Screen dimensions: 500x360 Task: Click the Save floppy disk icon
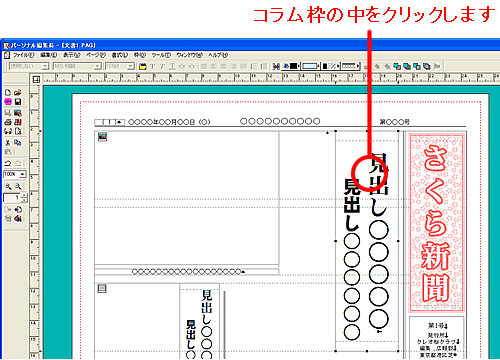pyautogui.click(x=18, y=101)
